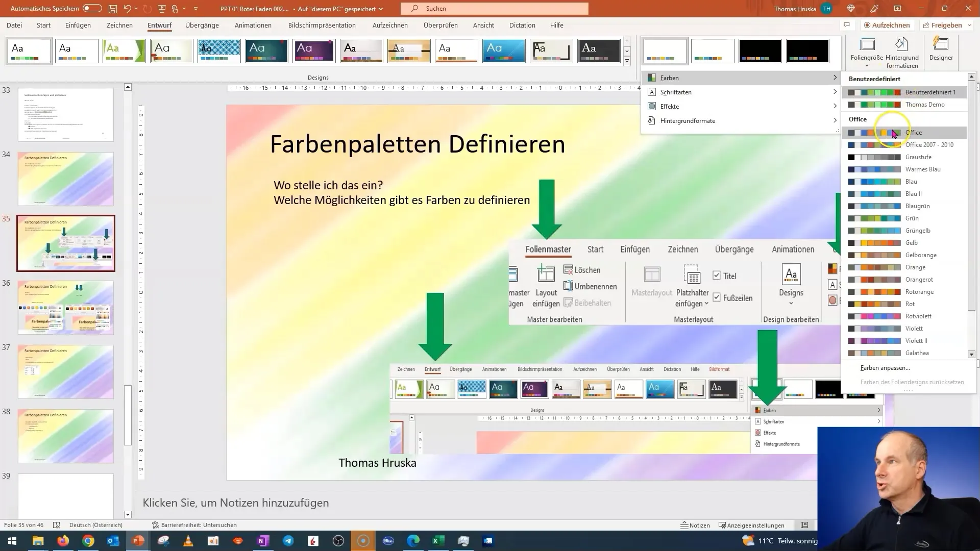
Task: Open Hintergrund formatieren pane
Action: pos(902,52)
